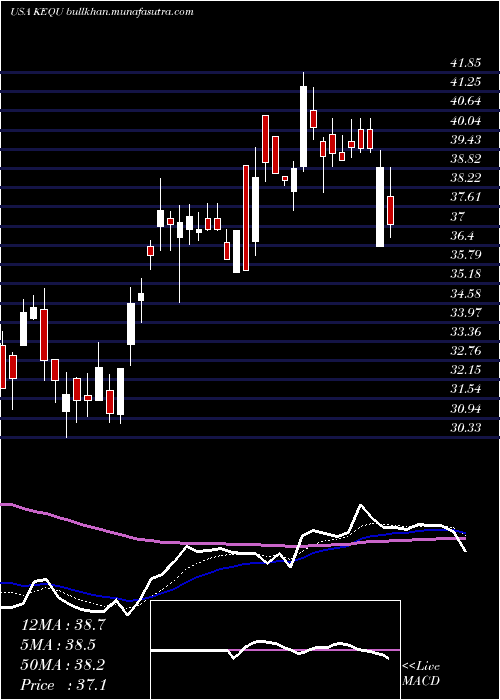Click the 40.04 price level label
This screenshot has width=500, height=700.
(x=466, y=121)
